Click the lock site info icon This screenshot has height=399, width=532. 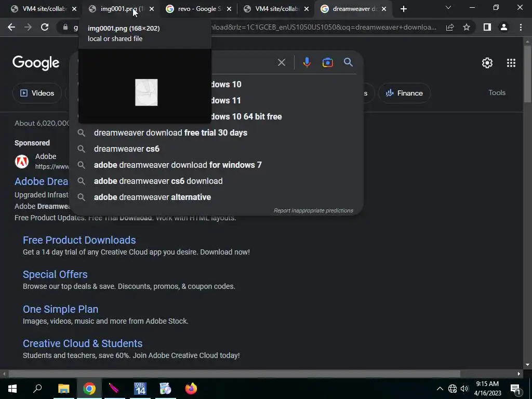coord(65,27)
